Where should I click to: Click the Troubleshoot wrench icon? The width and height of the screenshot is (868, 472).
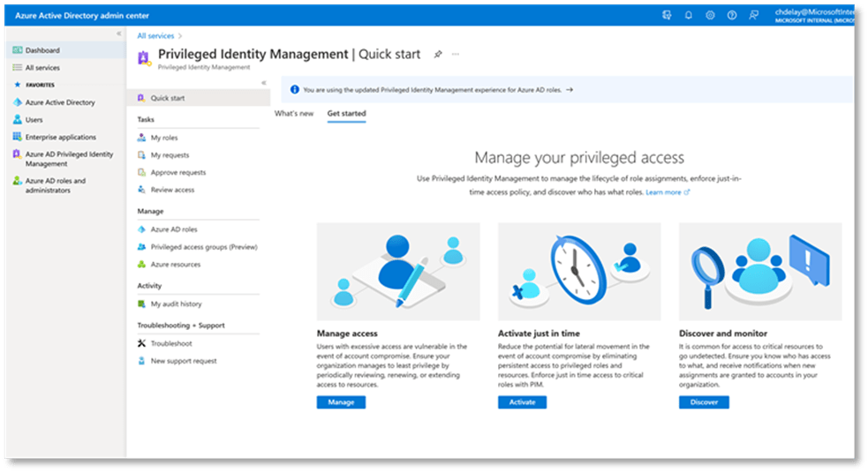tap(141, 343)
